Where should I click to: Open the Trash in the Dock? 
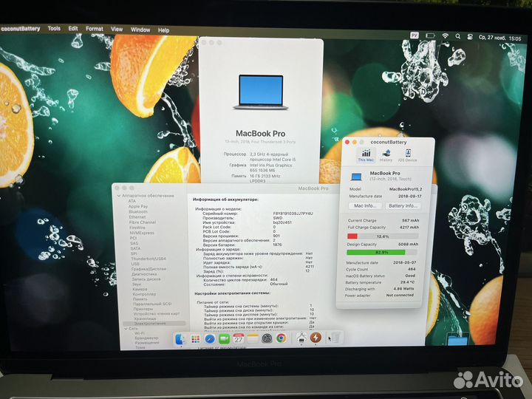pyautogui.click(x=336, y=338)
